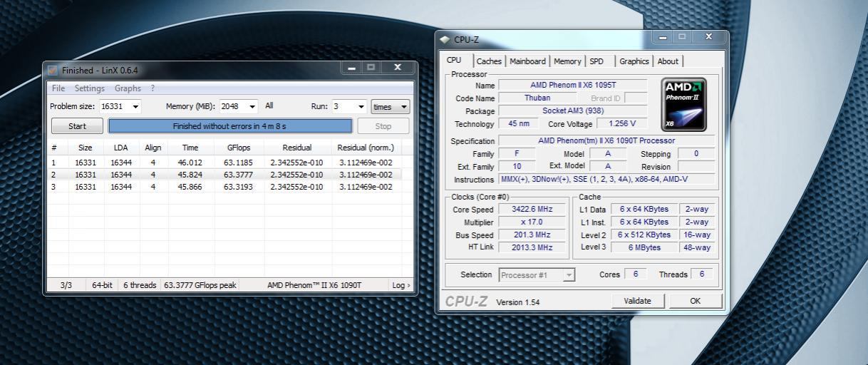Click the 3422.6 MHz core speed value
Image resolution: width=868 pixels, height=365 pixels.
[x=532, y=210]
